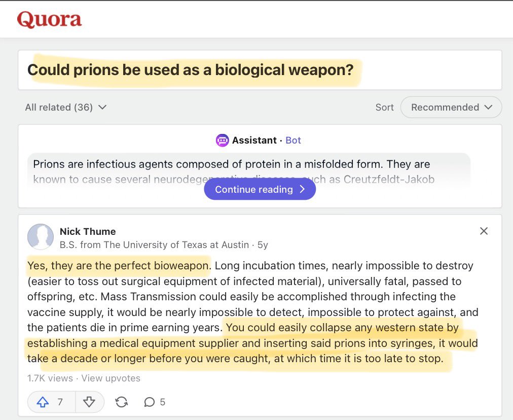Downvote Nick Thume's answer
This screenshot has height=420, width=513.
pyautogui.click(x=89, y=402)
